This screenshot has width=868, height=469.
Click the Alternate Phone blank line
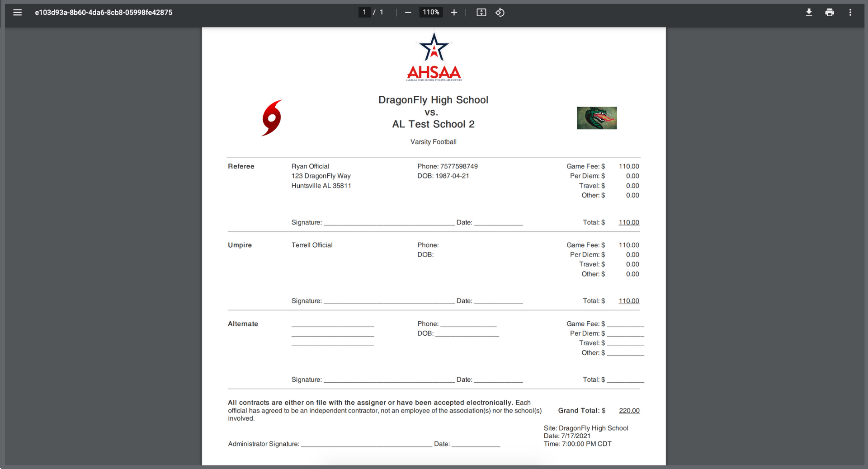click(x=468, y=324)
